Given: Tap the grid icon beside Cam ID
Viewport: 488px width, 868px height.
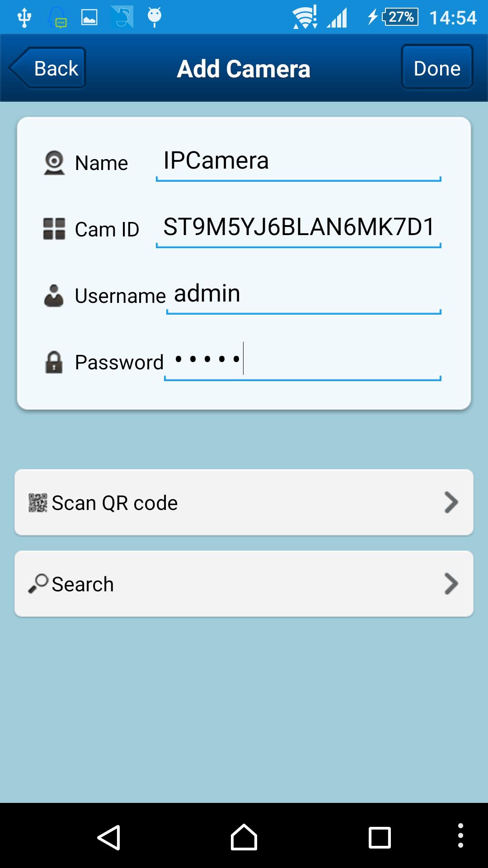Looking at the screenshot, I should coord(54,229).
